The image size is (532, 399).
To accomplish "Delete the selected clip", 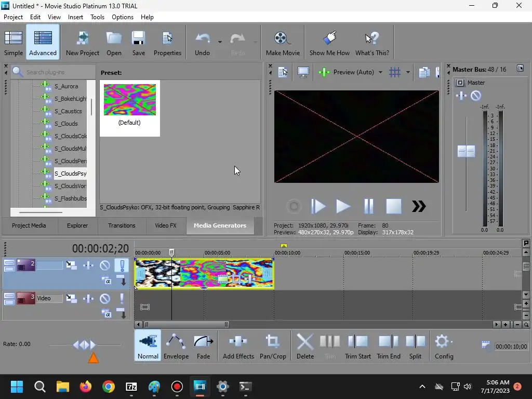I will click(x=305, y=345).
